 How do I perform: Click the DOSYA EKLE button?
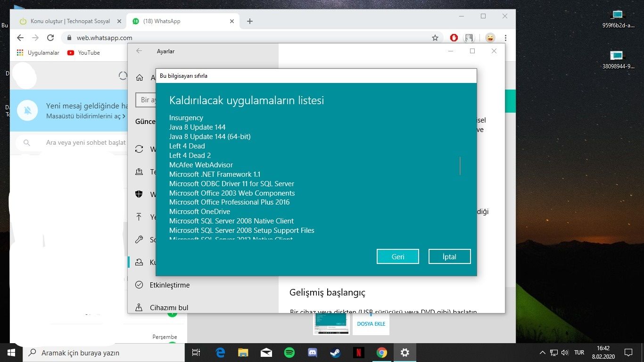tap(371, 324)
